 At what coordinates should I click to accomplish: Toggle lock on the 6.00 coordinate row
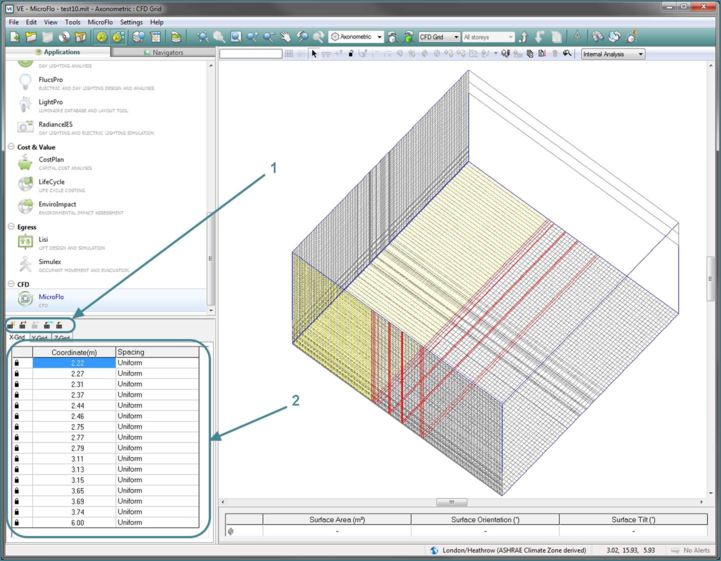click(16, 522)
